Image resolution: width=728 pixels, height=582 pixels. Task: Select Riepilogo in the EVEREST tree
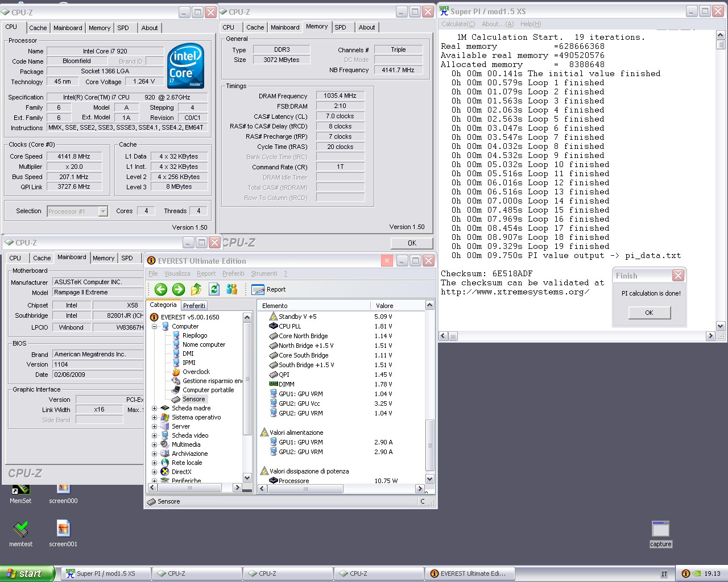click(x=195, y=335)
